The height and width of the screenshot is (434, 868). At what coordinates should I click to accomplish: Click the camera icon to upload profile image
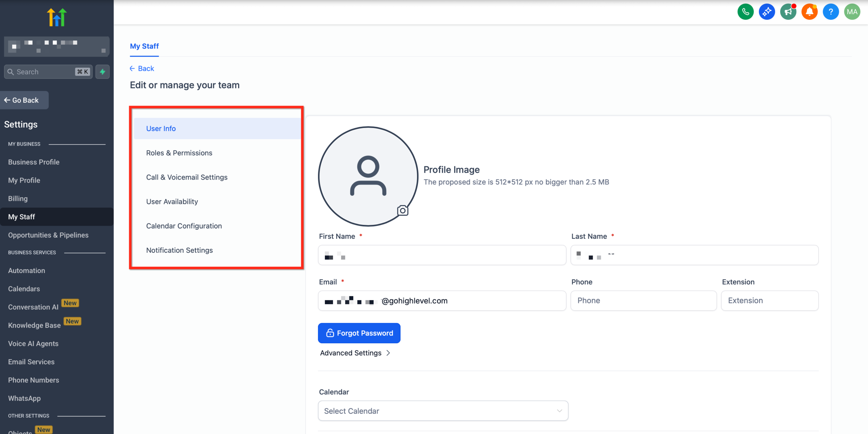pos(402,210)
